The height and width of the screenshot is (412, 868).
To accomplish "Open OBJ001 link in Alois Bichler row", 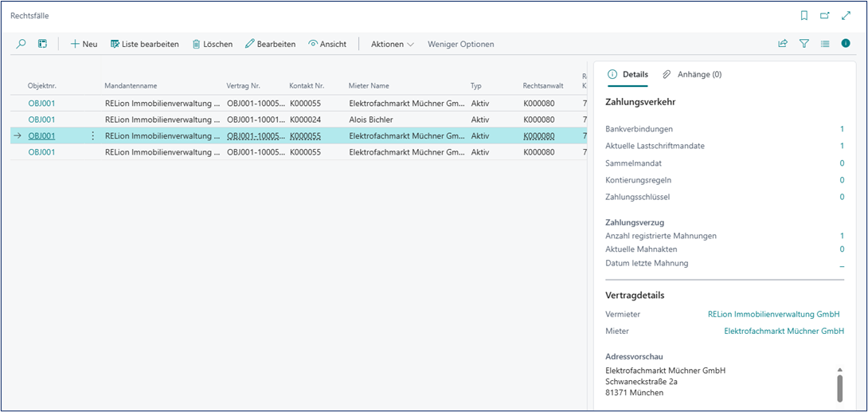I will click(x=41, y=120).
